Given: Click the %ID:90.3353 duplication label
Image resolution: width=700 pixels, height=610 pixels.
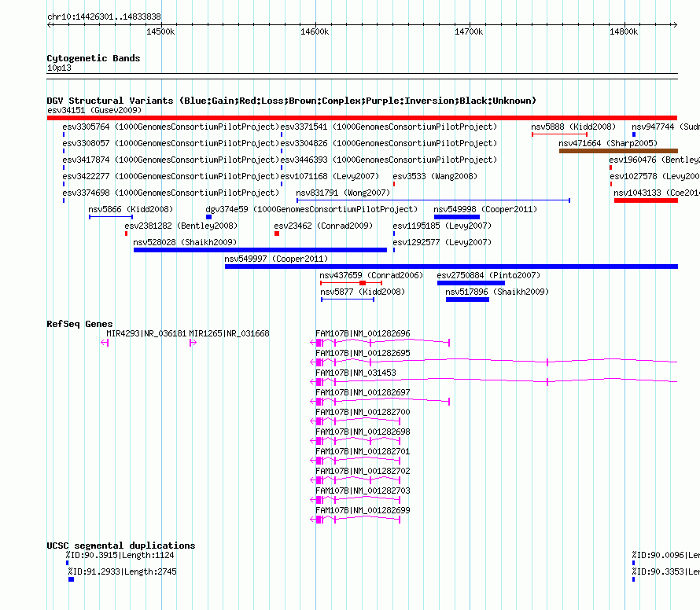Looking at the screenshot, I should [665, 571].
